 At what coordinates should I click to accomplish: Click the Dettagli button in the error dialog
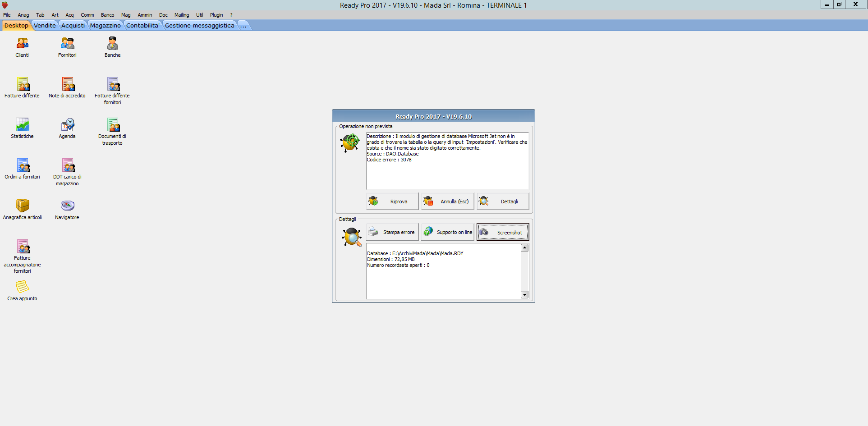coord(503,202)
